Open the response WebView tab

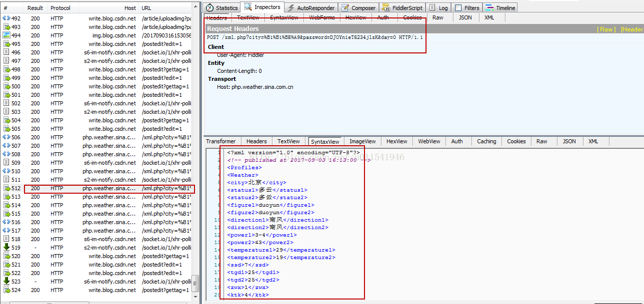pyautogui.click(x=429, y=141)
